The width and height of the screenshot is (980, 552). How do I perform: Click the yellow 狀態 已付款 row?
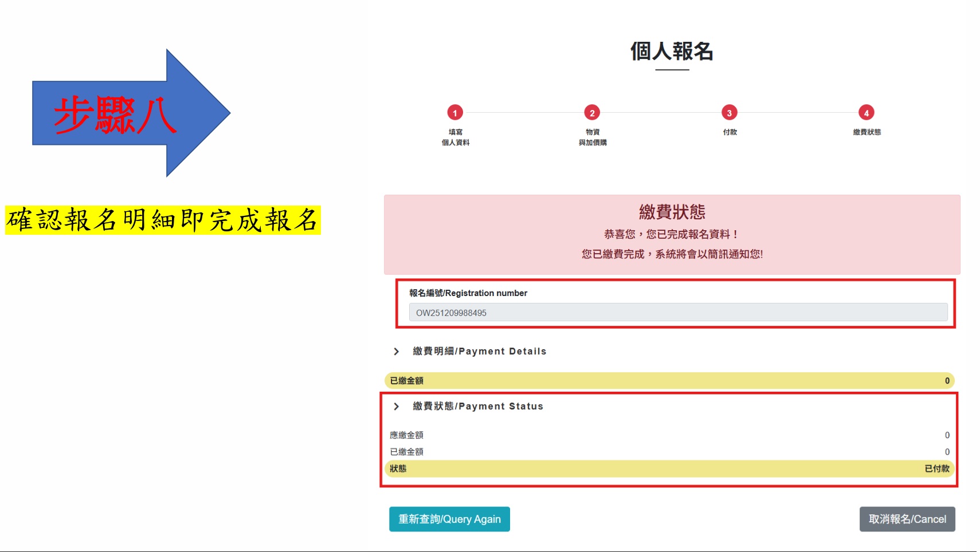click(669, 468)
